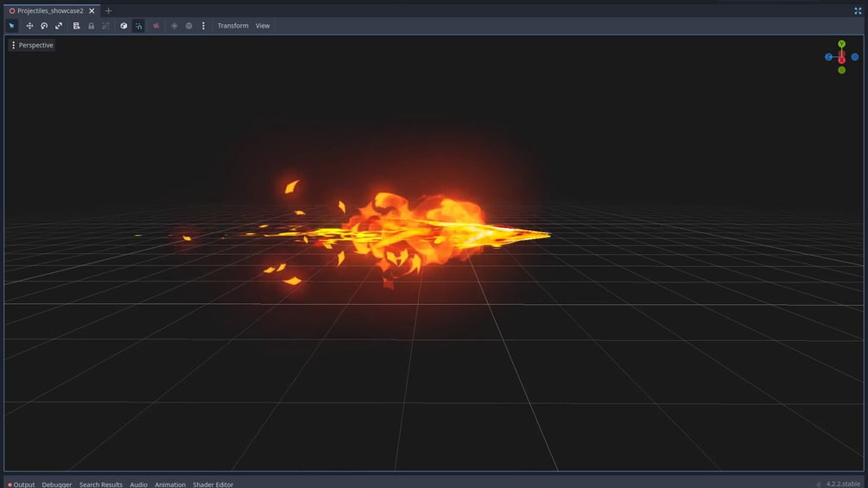Toggle the preview sunlight icon
Screen dimensions: 868x488
[174, 25]
